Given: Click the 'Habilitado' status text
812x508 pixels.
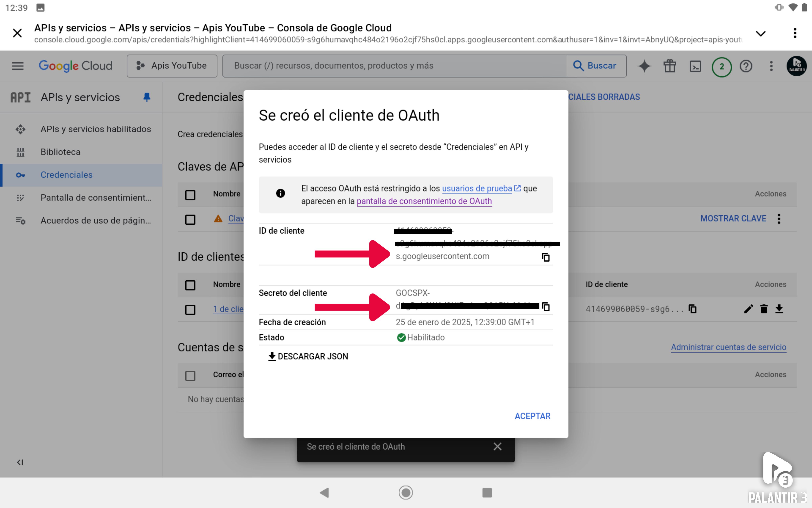Looking at the screenshot, I should (x=426, y=338).
